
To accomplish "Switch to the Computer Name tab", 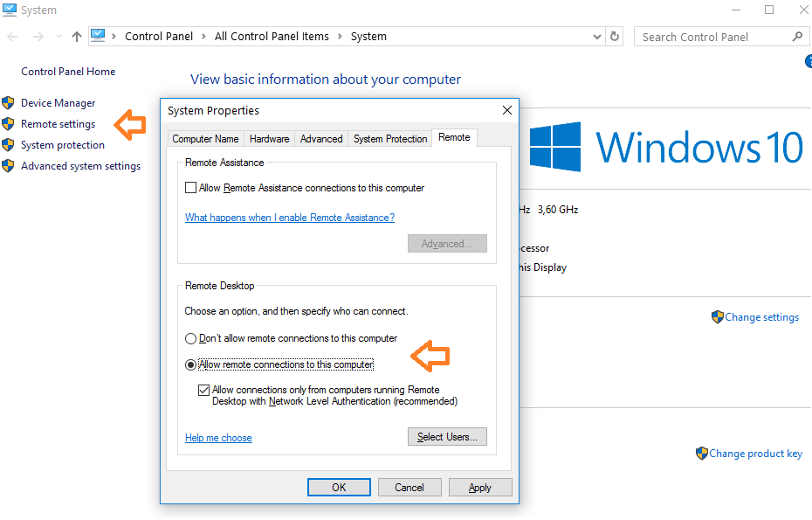I will point(205,139).
